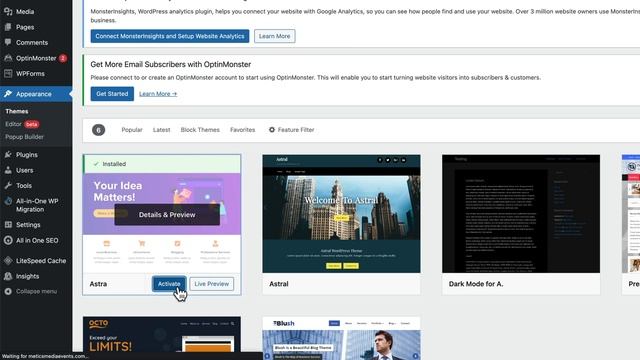640x360 pixels.
Task: Switch to the Latest themes tab
Action: tap(162, 130)
